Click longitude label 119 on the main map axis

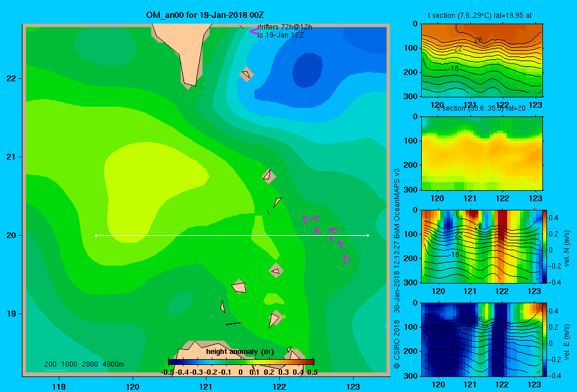pyautogui.click(x=59, y=386)
